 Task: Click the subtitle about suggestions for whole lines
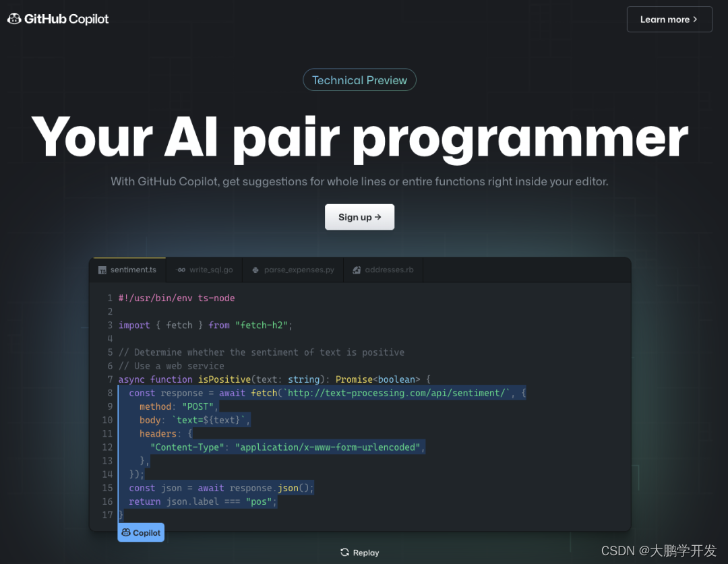[359, 181]
